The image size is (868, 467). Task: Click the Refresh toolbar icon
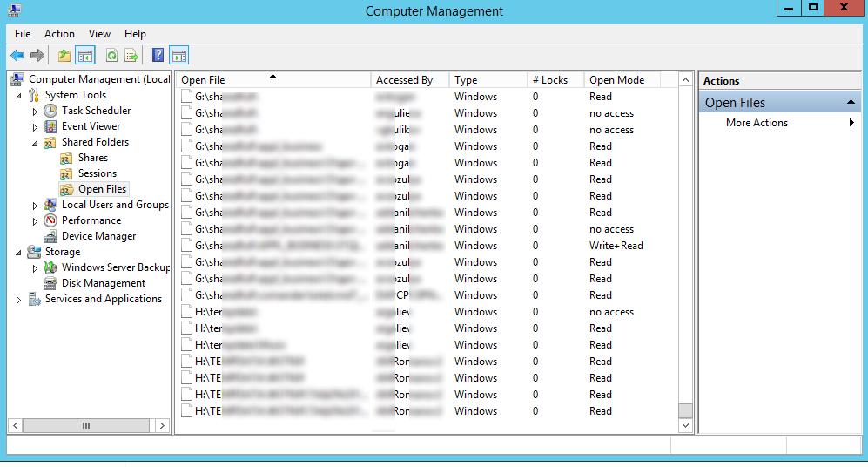[x=111, y=56]
